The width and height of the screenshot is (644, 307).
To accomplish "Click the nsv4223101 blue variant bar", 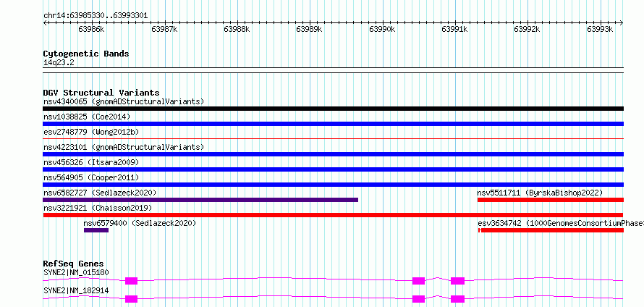I will 333,154.
